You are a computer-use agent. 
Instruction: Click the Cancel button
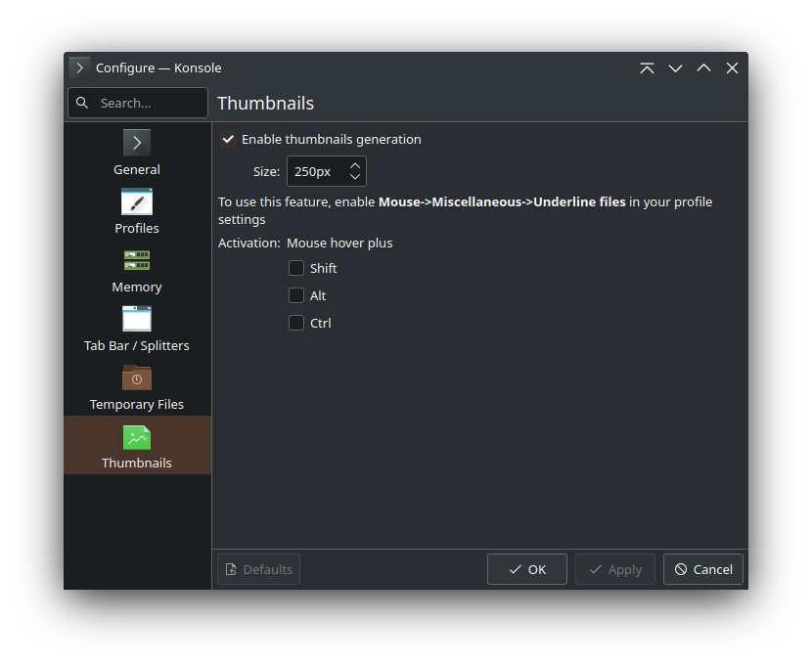(702, 569)
